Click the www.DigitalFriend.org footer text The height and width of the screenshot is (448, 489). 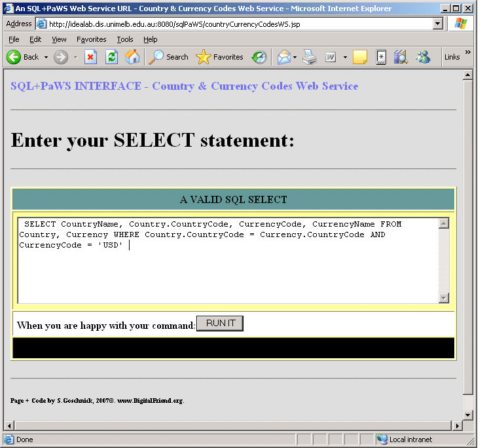tap(150, 401)
